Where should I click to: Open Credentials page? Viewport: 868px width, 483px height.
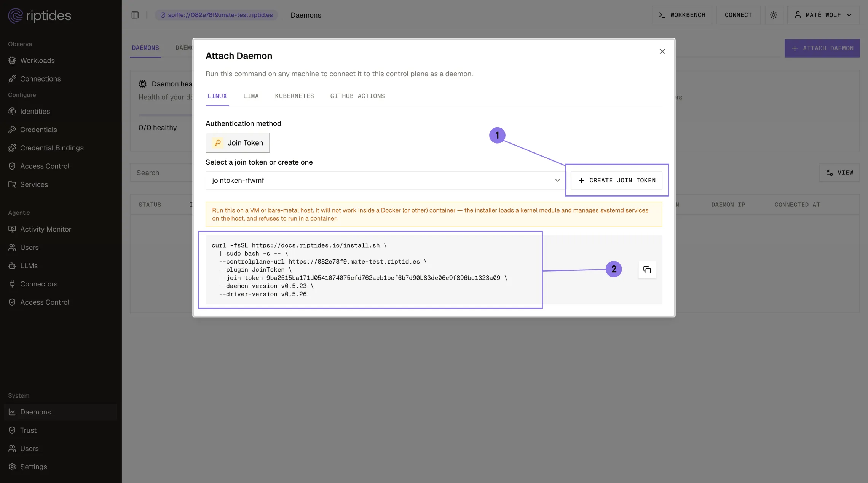[x=38, y=130]
